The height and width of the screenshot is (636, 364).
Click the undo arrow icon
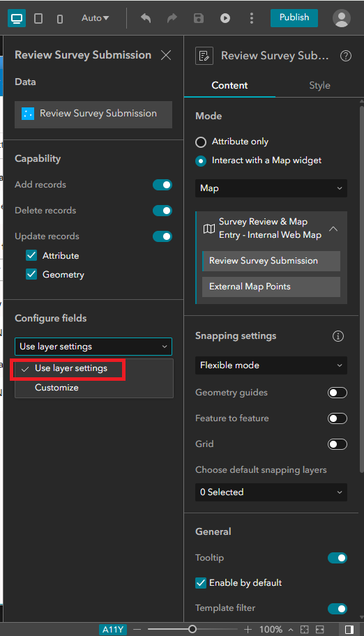pyautogui.click(x=146, y=18)
